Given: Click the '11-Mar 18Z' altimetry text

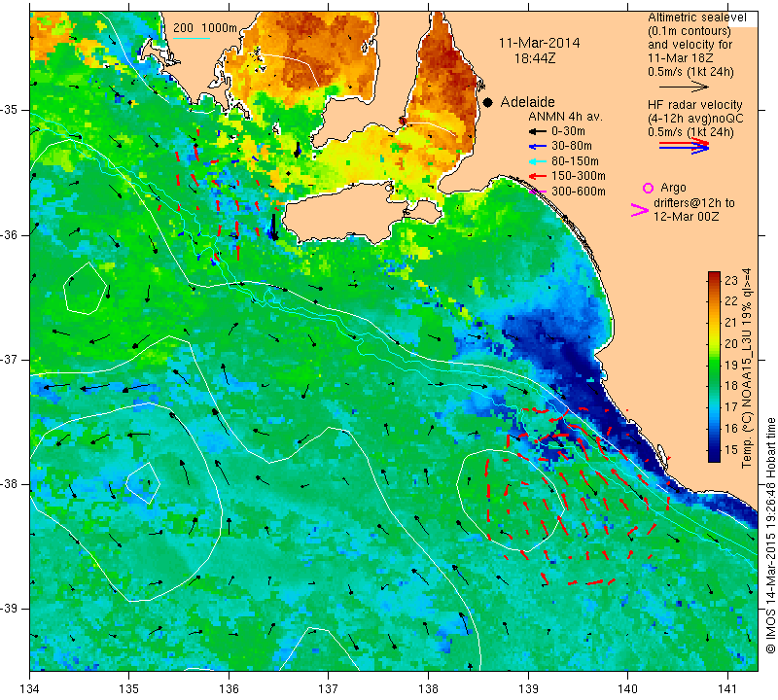Looking at the screenshot, I should click(680, 58).
